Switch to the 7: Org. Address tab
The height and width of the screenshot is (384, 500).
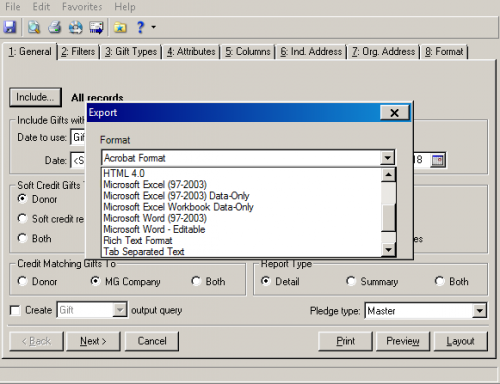pos(383,52)
